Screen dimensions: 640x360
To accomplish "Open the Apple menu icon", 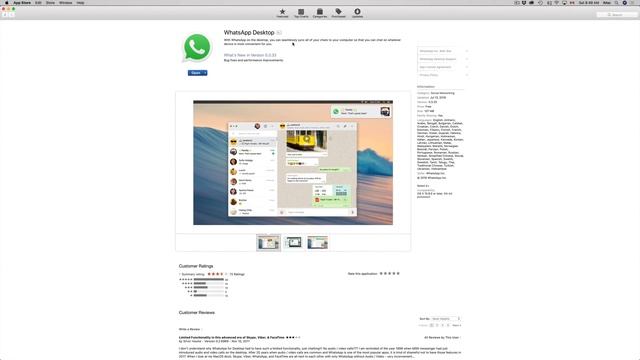I will click(x=7, y=2).
